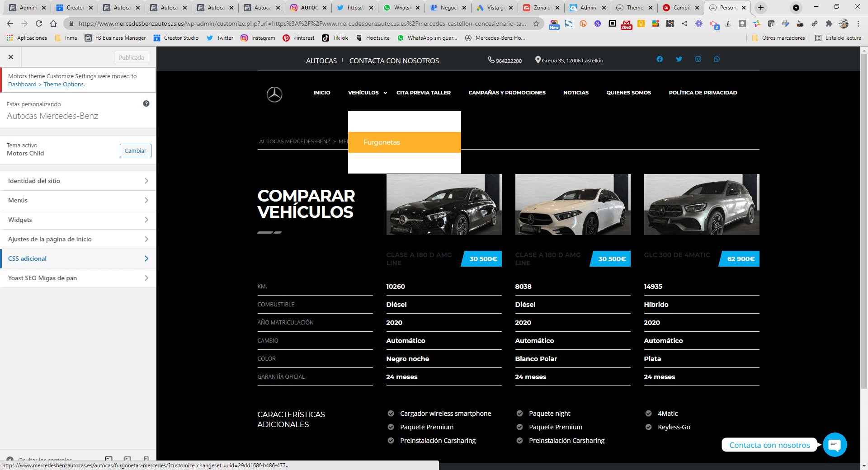Screen dimensions: 868x470
Task: Open QUIENES SOMOS menu item
Action: click(629, 93)
